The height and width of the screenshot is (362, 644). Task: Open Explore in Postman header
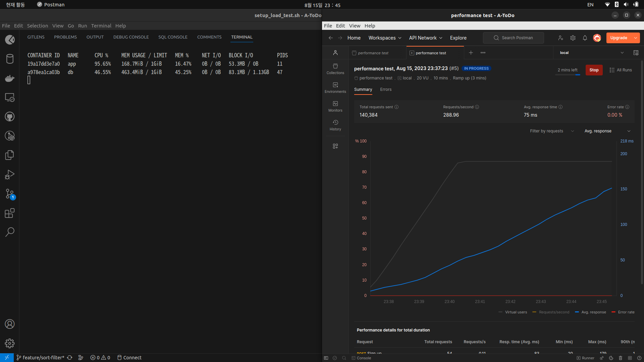[x=458, y=38]
